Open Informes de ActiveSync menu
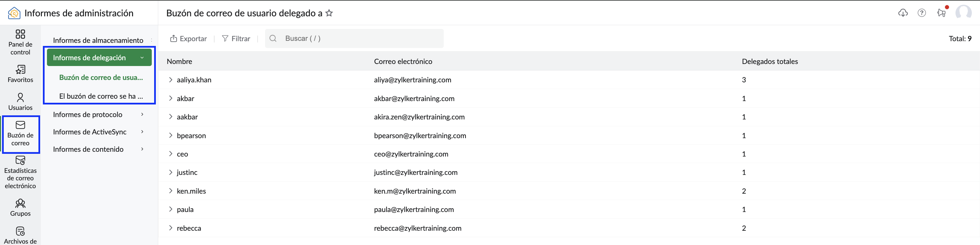This screenshot has width=980, height=245. tap(99, 132)
